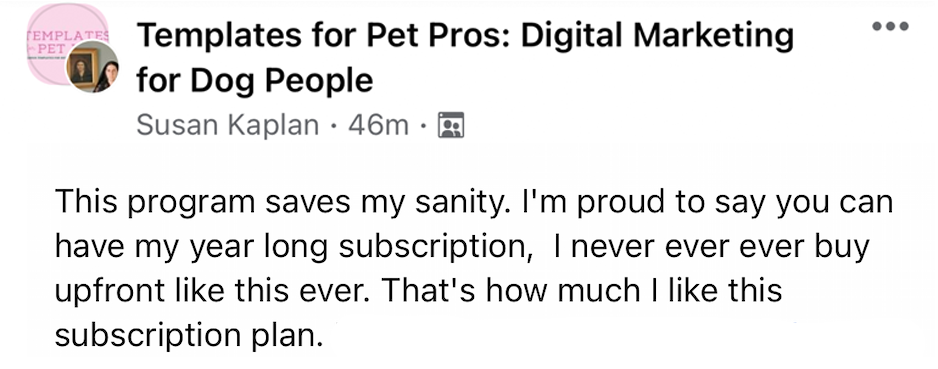
Task: Click the "TEMPLATES" text on group logo
Action: (x=68, y=36)
